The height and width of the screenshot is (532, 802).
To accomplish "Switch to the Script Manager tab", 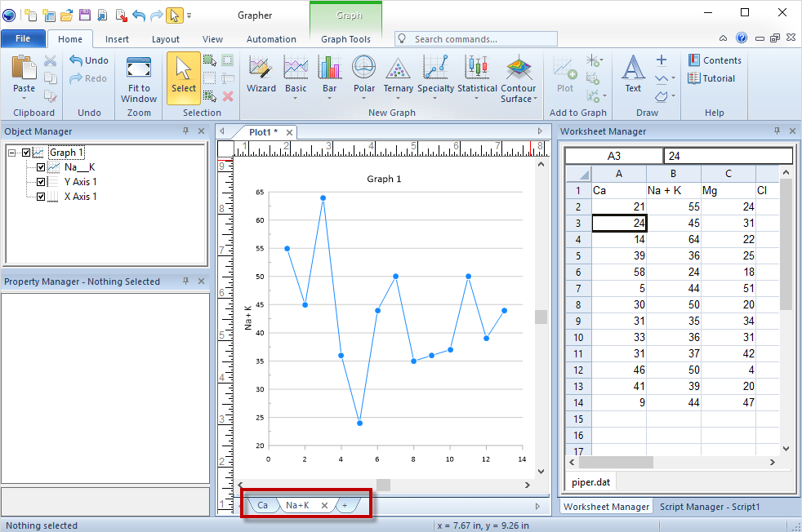I will (x=710, y=507).
